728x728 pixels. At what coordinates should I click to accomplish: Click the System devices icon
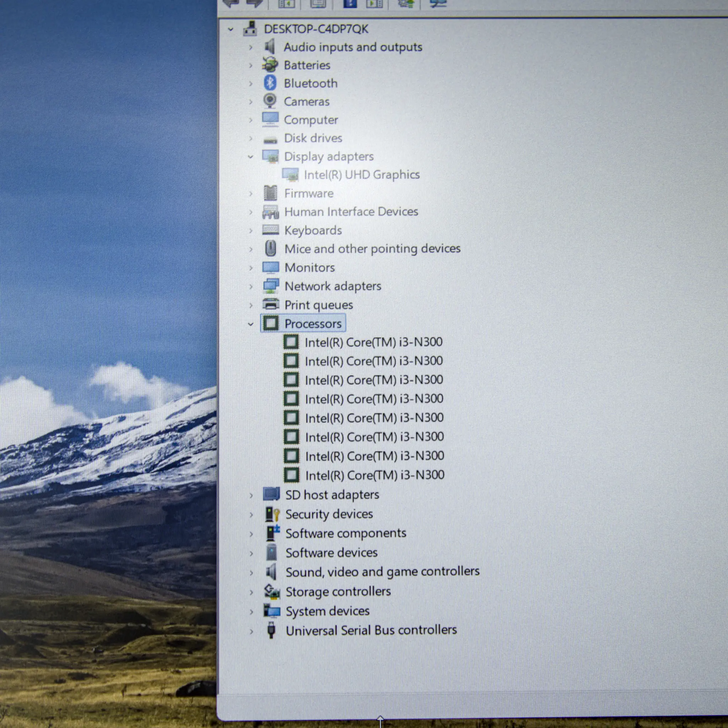[x=272, y=611]
